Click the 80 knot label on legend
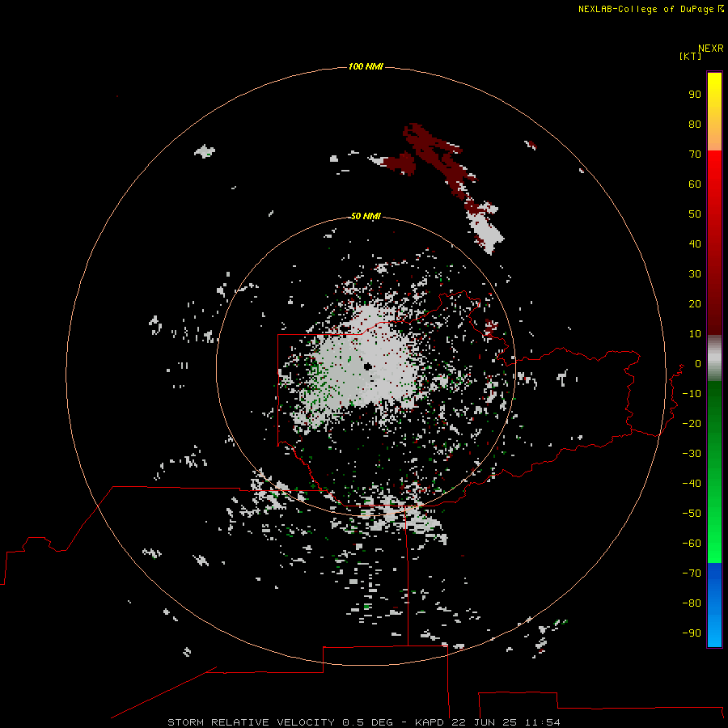This screenshot has width=728, height=728. (x=695, y=125)
